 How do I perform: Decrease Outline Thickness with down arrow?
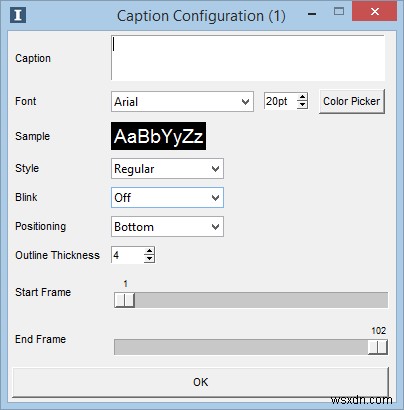point(149,259)
